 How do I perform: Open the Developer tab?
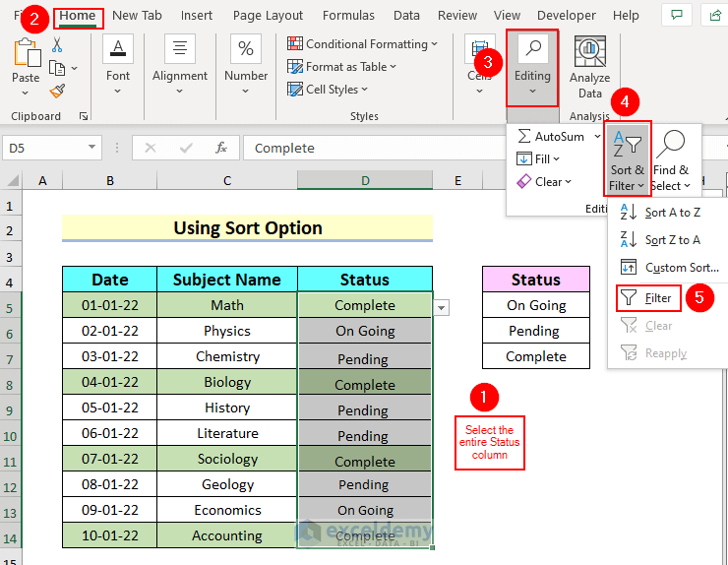tap(566, 16)
